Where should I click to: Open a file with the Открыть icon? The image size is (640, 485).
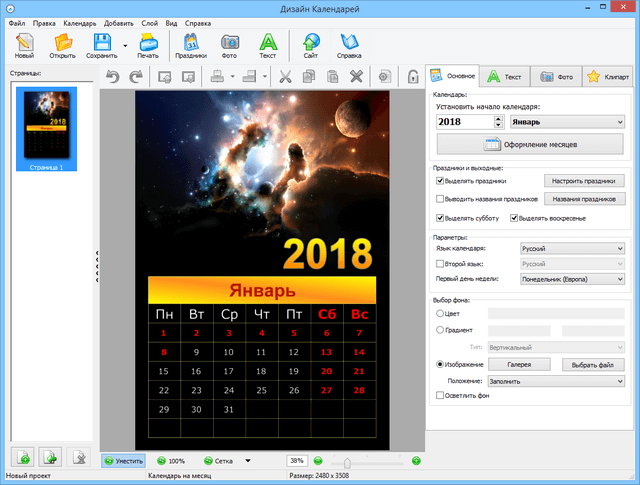click(62, 45)
